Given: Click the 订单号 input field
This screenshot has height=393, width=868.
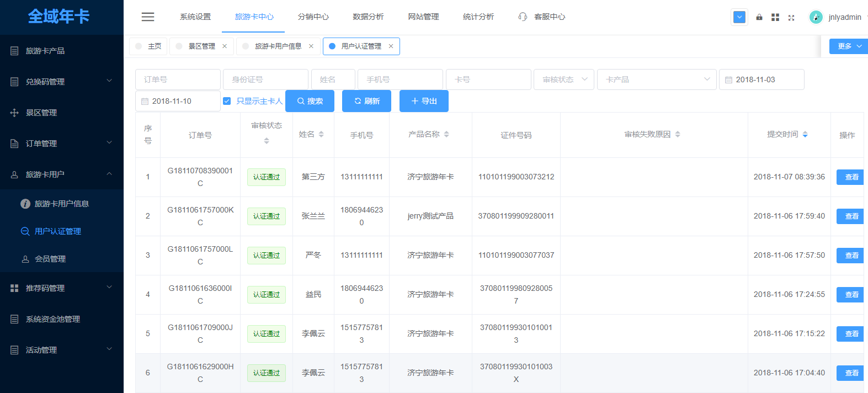Looking at the screenshot, I should click(178, 79).
